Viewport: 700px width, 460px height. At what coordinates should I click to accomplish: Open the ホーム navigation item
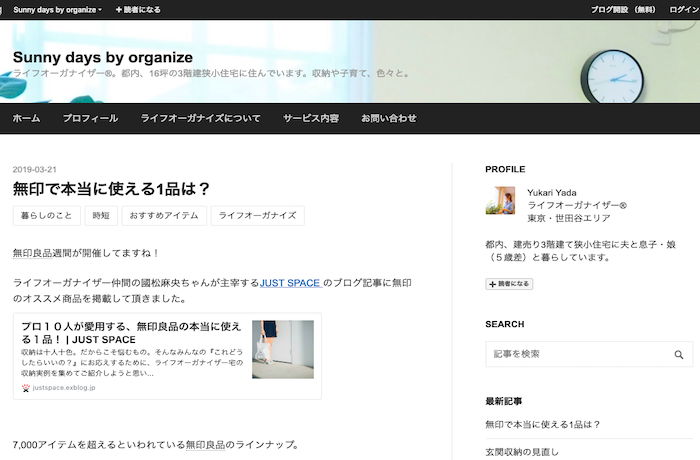click(27, 118)
